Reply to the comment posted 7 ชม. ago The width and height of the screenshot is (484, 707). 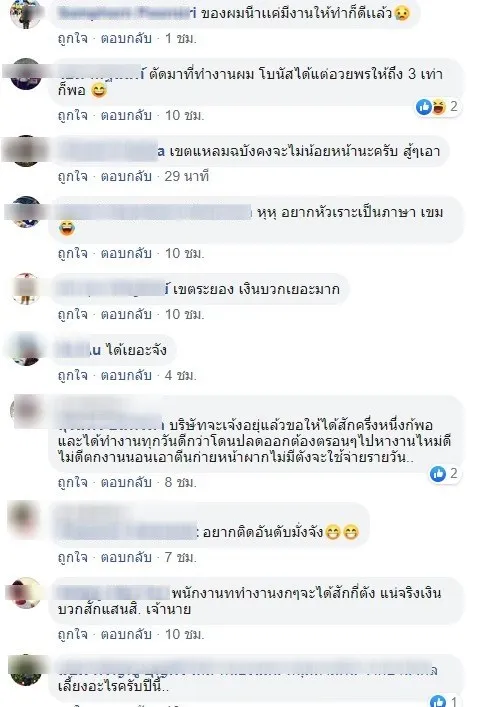(x=126, y=558)
